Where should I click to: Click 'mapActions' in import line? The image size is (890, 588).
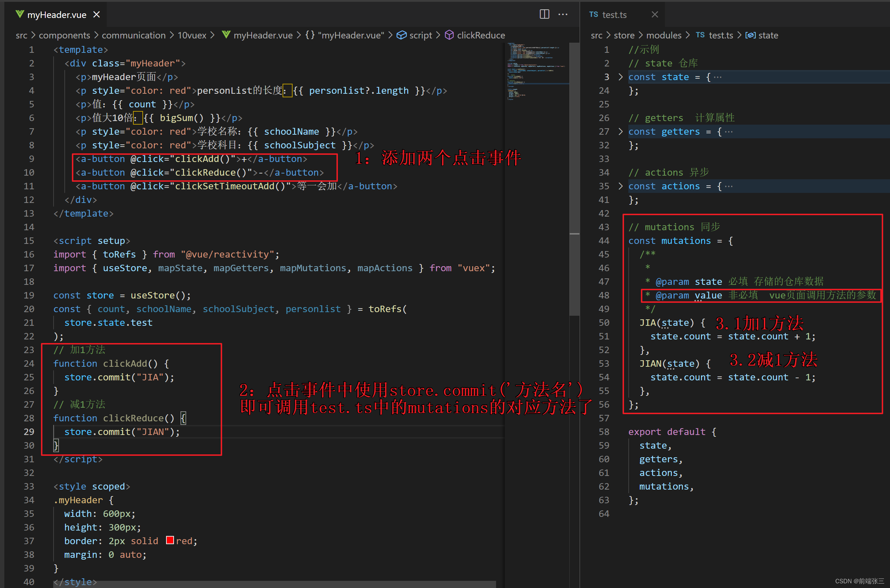tap(385, 268)
